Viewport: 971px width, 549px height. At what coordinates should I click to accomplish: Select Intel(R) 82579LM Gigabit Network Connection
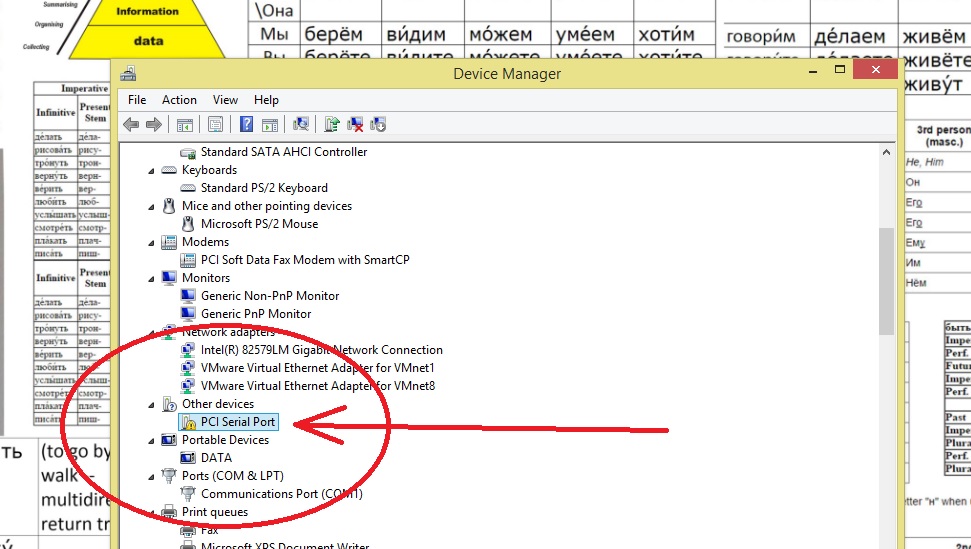(321, 350)
